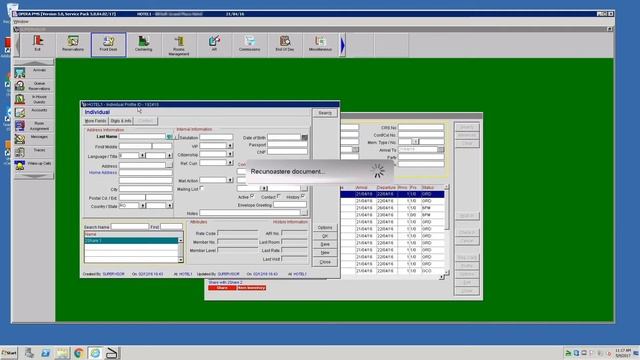The height and width of the screenshot is (360, 640).
Task: Click the globe icon beside Last Name
Action: [169, 137]
